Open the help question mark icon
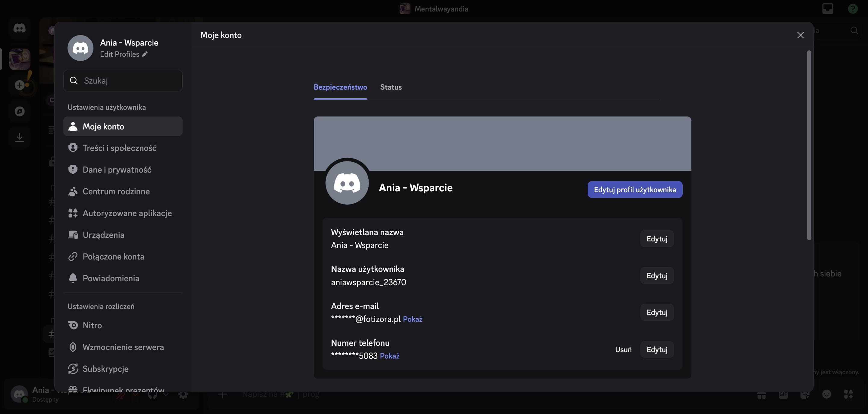This screenshot has height=414, width=868. pos(853,8)
